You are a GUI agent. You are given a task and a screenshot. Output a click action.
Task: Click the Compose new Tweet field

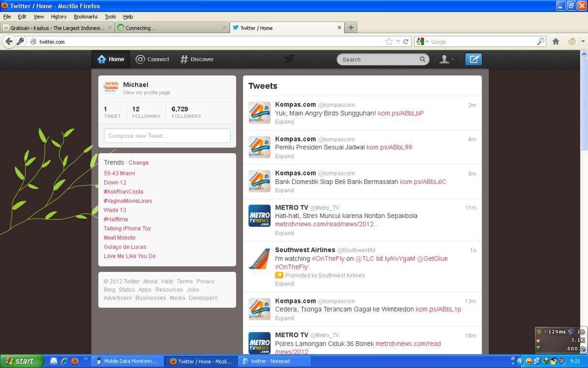(x=167, y=136)
